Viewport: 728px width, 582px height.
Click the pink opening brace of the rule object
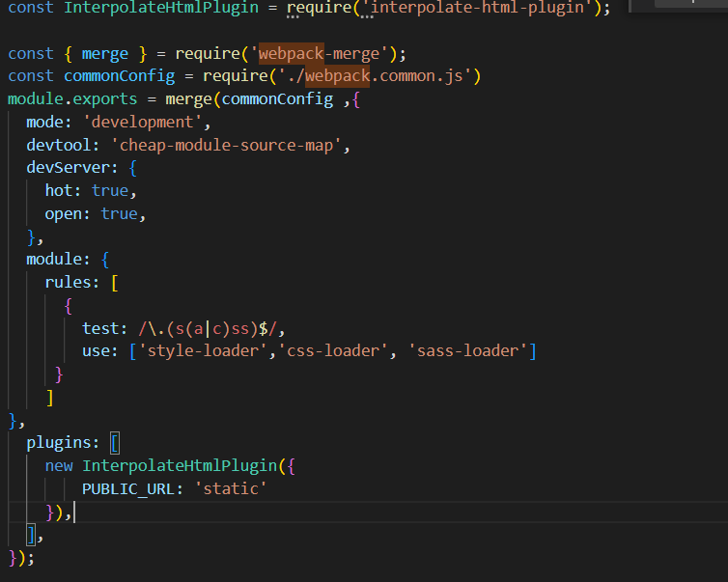click(69, 306)
